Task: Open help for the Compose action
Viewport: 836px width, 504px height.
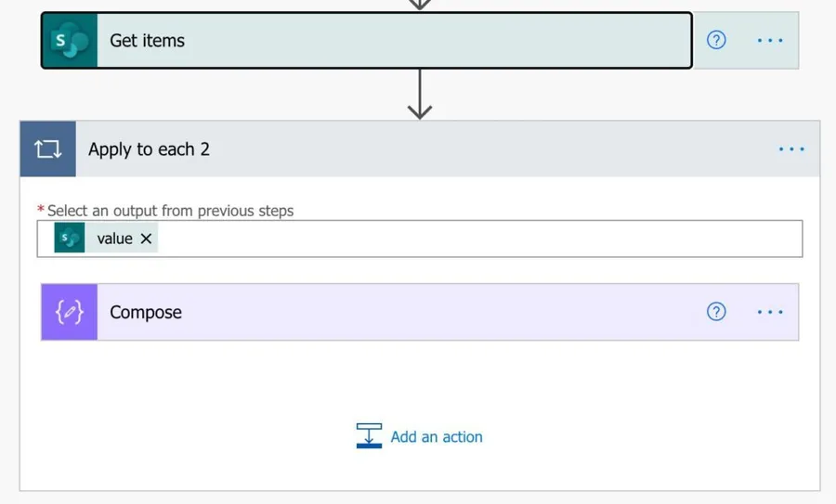Action: pos(716,312)
